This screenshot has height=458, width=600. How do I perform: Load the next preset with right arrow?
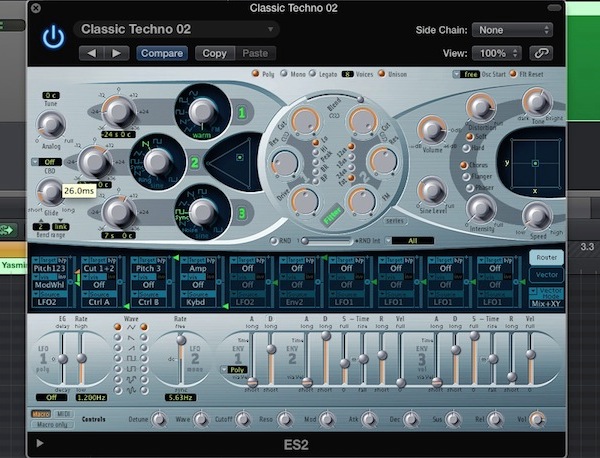coord(116,53)
